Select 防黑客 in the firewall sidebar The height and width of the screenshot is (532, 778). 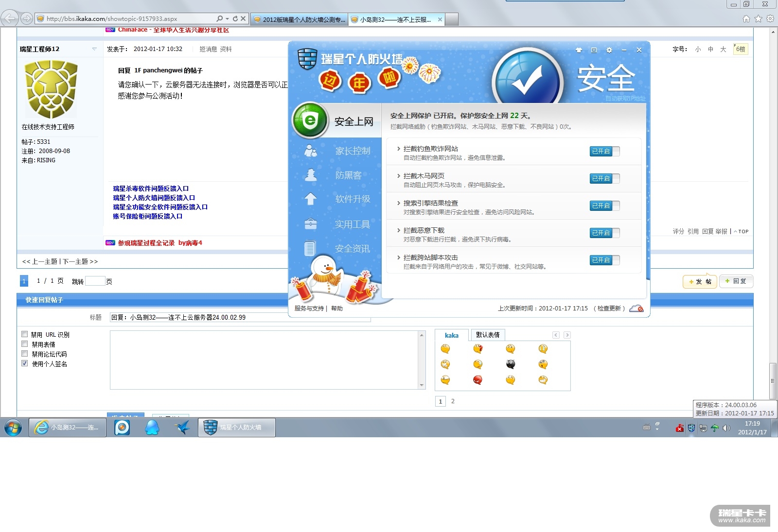coord(337,175)
